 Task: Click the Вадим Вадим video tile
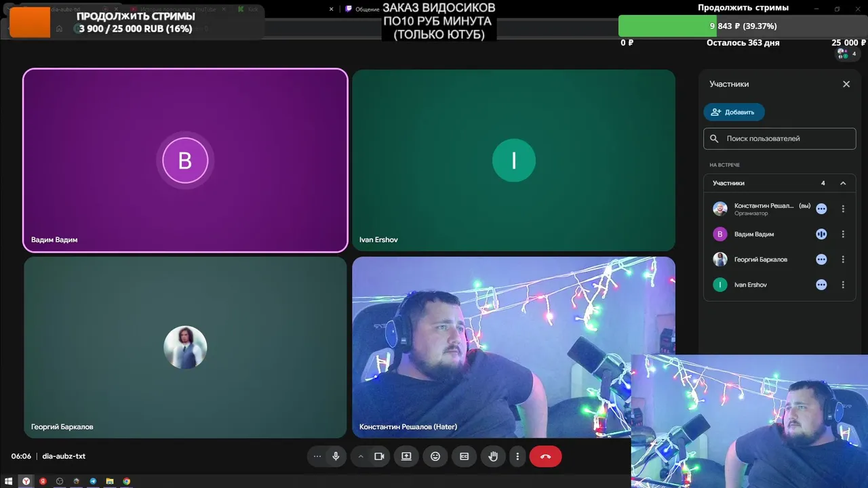[185, 161]
